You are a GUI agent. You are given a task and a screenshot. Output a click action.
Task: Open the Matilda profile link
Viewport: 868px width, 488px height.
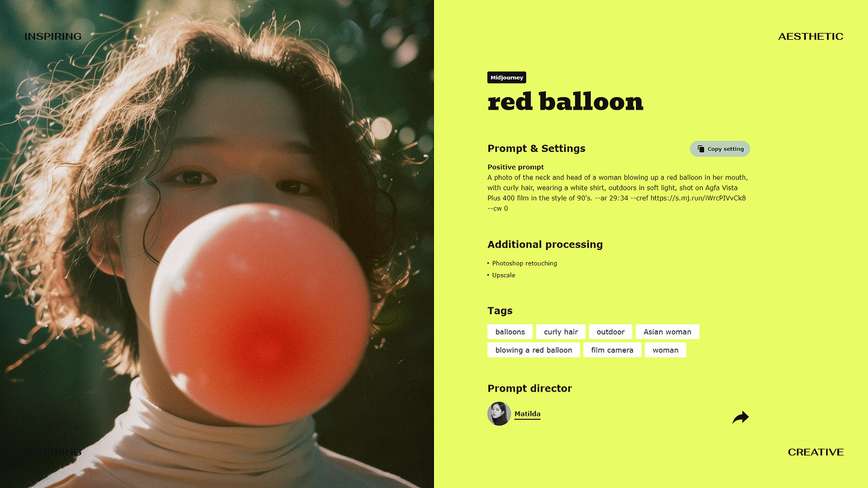tap(527, 414)
